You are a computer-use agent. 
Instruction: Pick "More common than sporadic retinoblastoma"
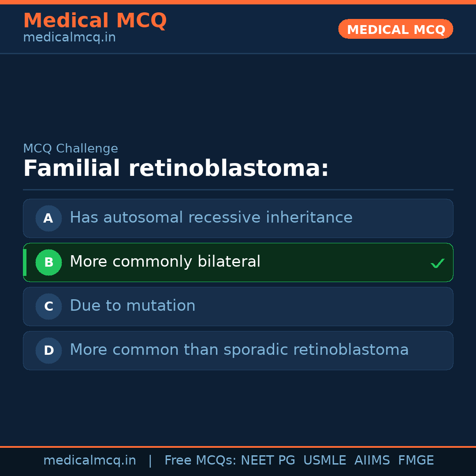[x=239, y=350]
